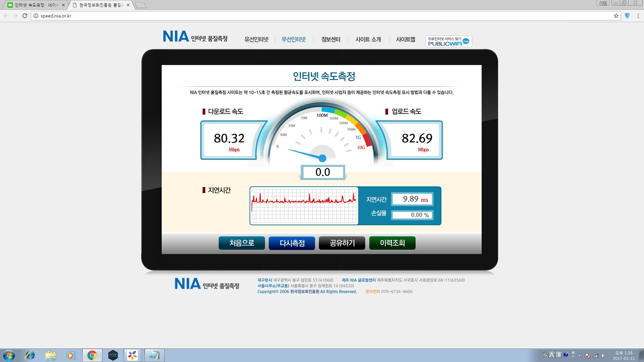Open the 무선인터넷 menu
This screenshot has width=644, height=362.
[293, 40]
